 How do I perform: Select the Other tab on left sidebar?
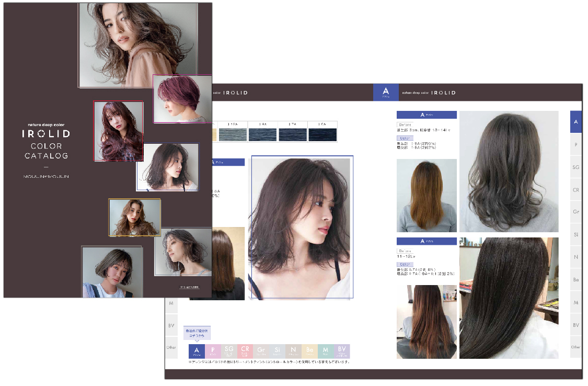[x=171, y=347]
